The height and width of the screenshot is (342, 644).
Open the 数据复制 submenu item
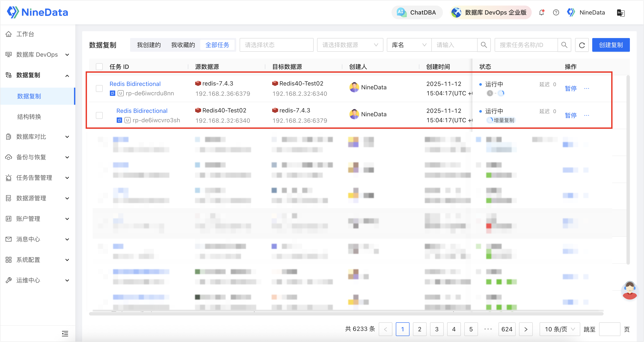pos(37,96)
